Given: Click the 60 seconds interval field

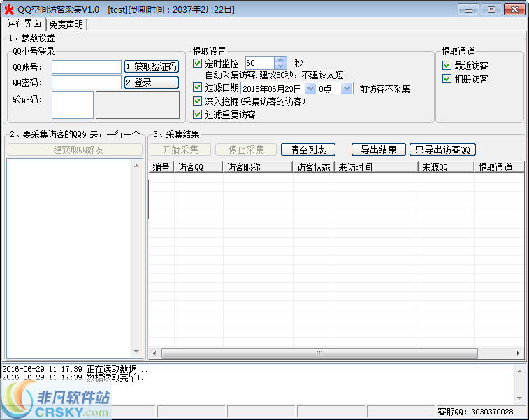Looking at the screenshot, I should click(260, 63).
